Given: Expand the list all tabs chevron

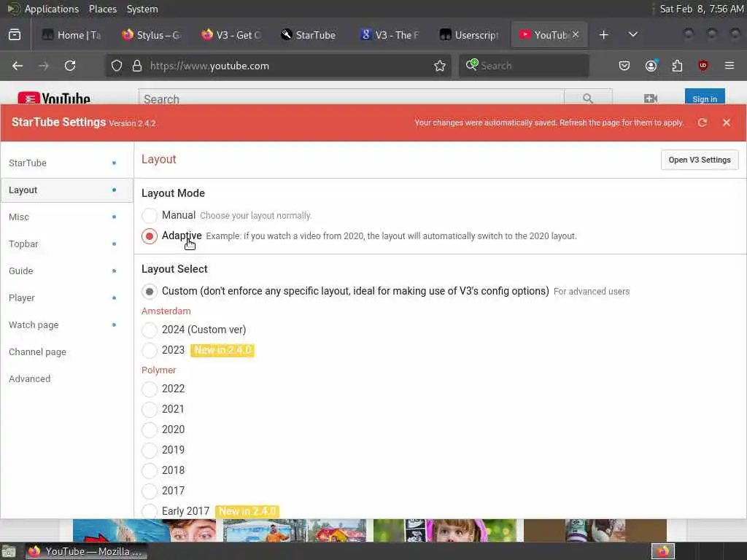Looking at the screenshot, I should tap(632, 34).
